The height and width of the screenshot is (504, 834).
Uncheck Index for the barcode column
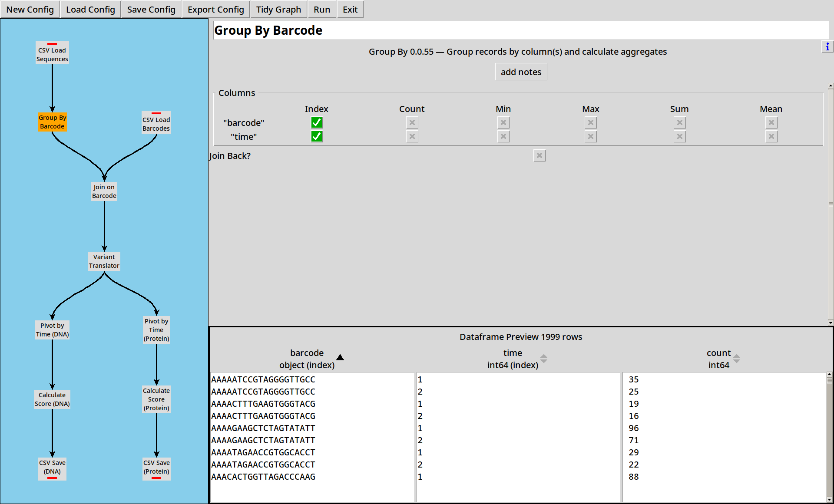point(317,123)
